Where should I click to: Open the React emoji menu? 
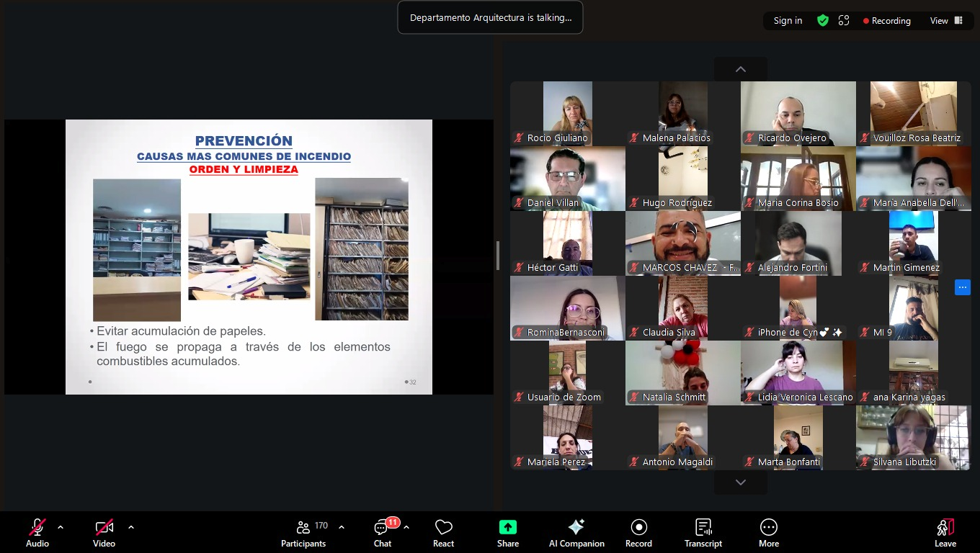tap(443, 533)
